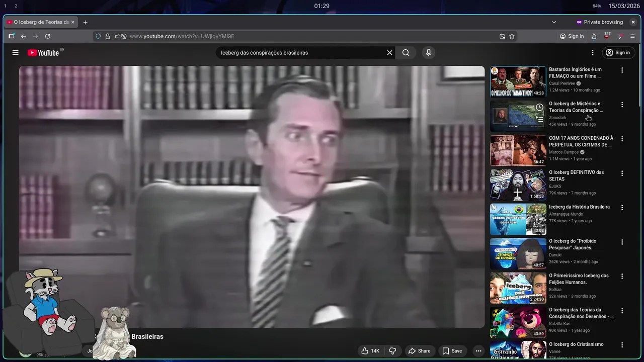The width and height of the screenshot is (644, 362).
Task: Expand the list all tabs chevron
Action: click(554, 22)
